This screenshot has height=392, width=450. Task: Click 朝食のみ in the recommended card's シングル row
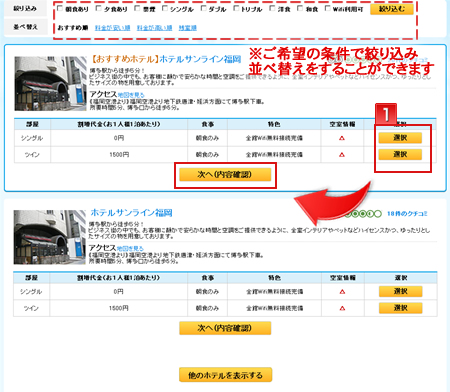[207, 138]
